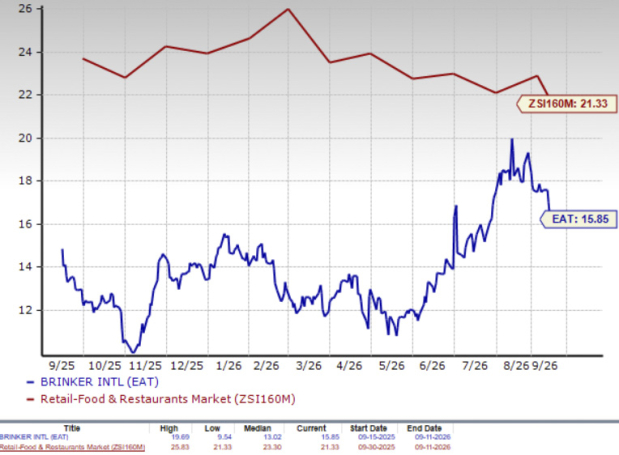Image resolution: width=619 pixels, height=455 pixels.
Task: Click the 6/26 x-axis label
Action: pos(432,366)
